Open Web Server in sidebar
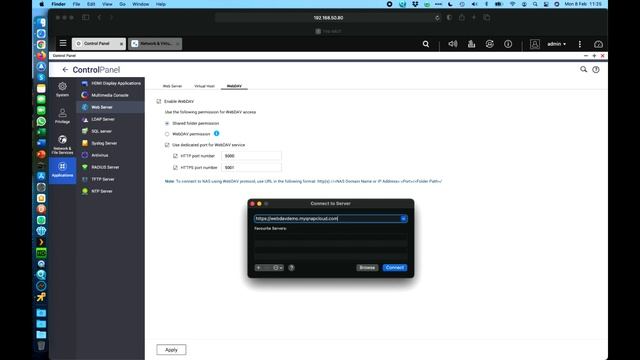 tap(110, 107)
